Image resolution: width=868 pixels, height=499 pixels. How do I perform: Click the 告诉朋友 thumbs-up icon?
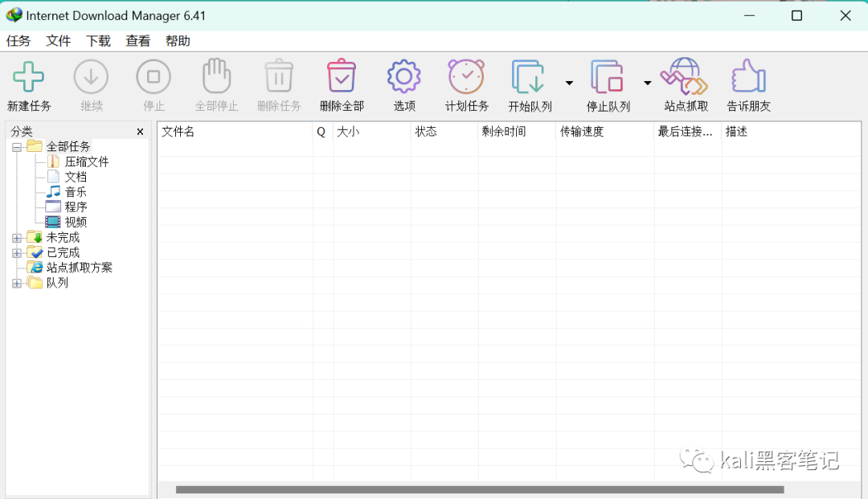[x=748, y=76]
